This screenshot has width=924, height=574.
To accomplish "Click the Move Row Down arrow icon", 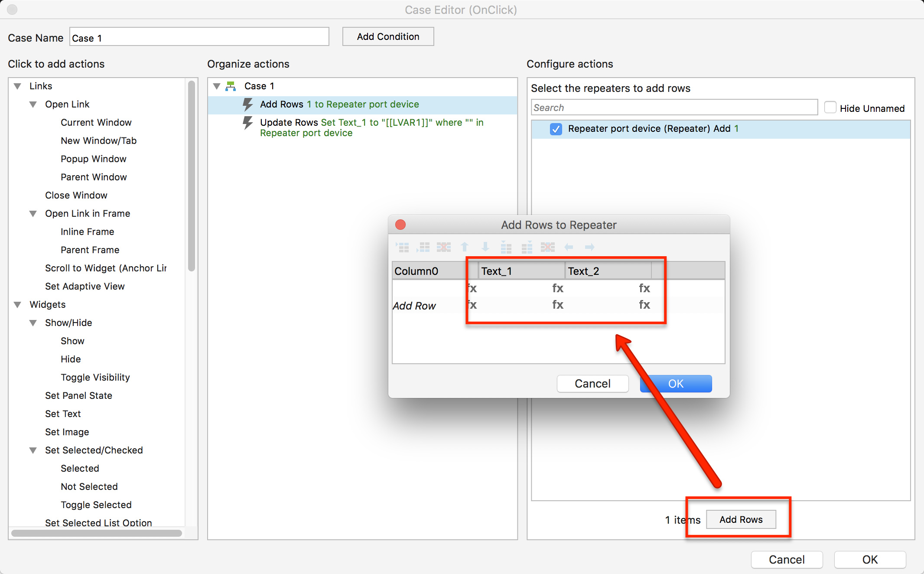I will (x=485, y=247).
